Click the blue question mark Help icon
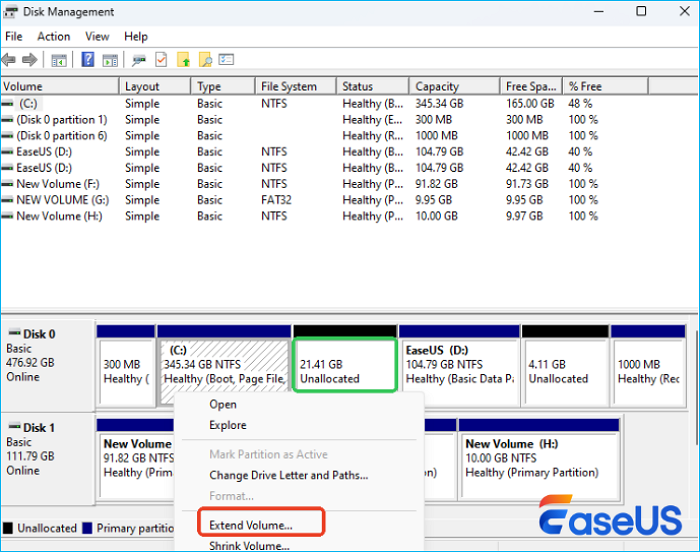 point(88,60)
